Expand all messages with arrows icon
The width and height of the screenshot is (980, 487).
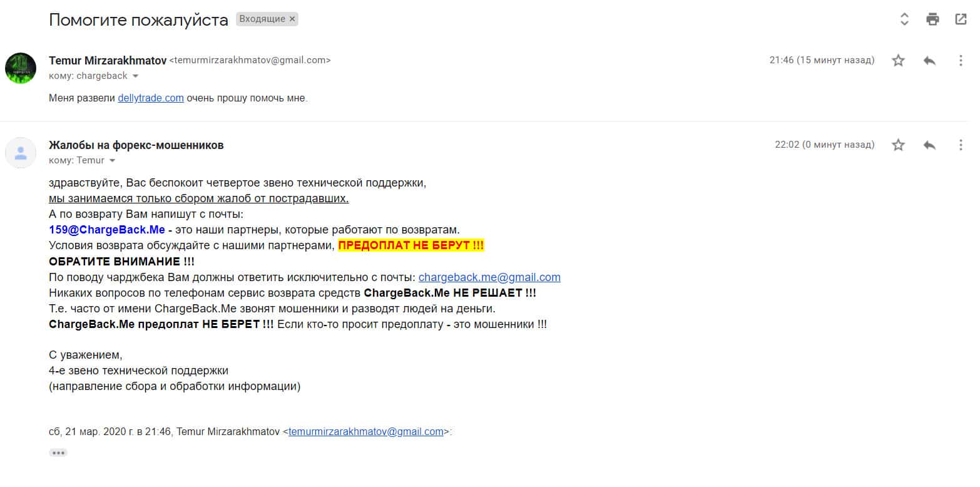tap(904, 19)
